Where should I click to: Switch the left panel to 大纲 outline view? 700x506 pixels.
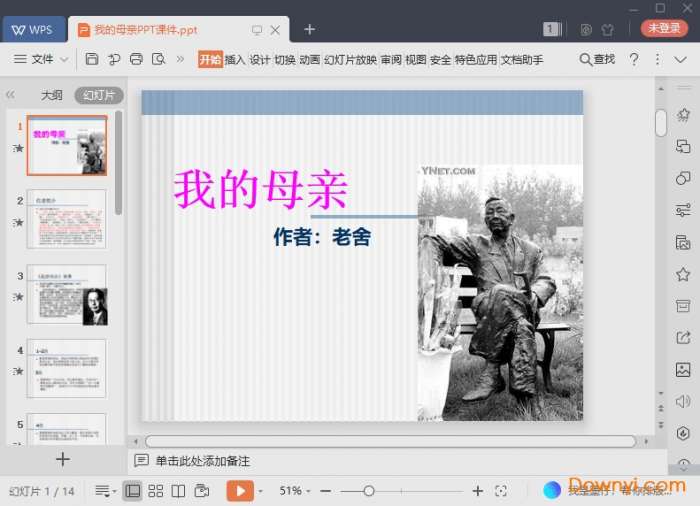tap(51, 96)
